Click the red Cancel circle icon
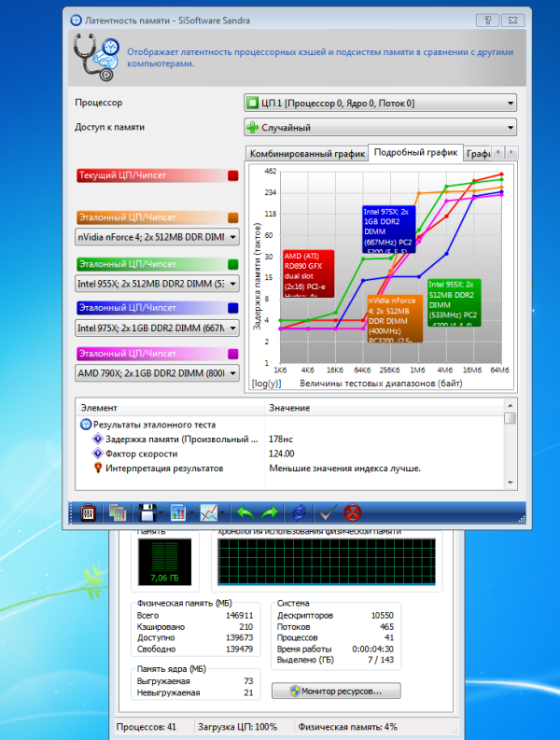This screenshot has width=560, height=740. [353, 511]
